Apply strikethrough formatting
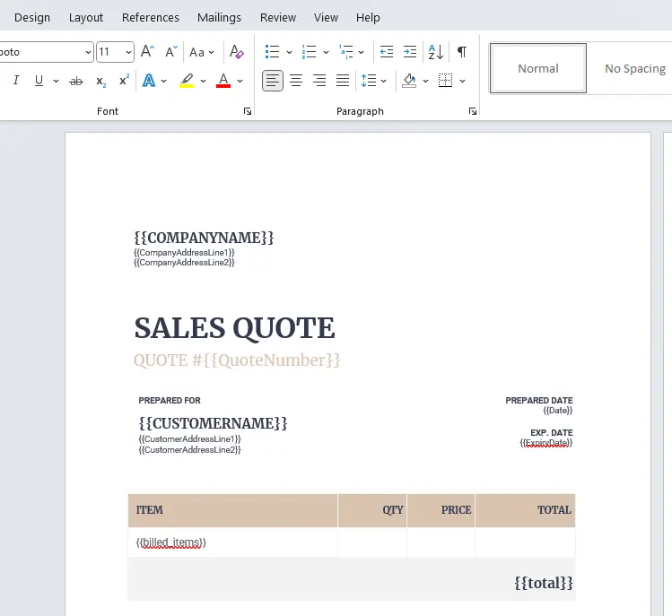The image size is (672, 616). pos(76,81)
